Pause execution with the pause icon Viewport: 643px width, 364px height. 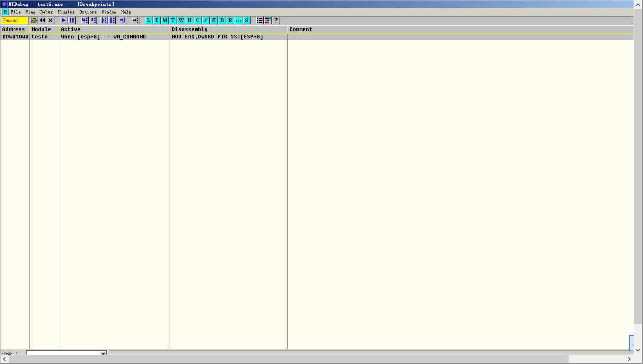point(72,20)
